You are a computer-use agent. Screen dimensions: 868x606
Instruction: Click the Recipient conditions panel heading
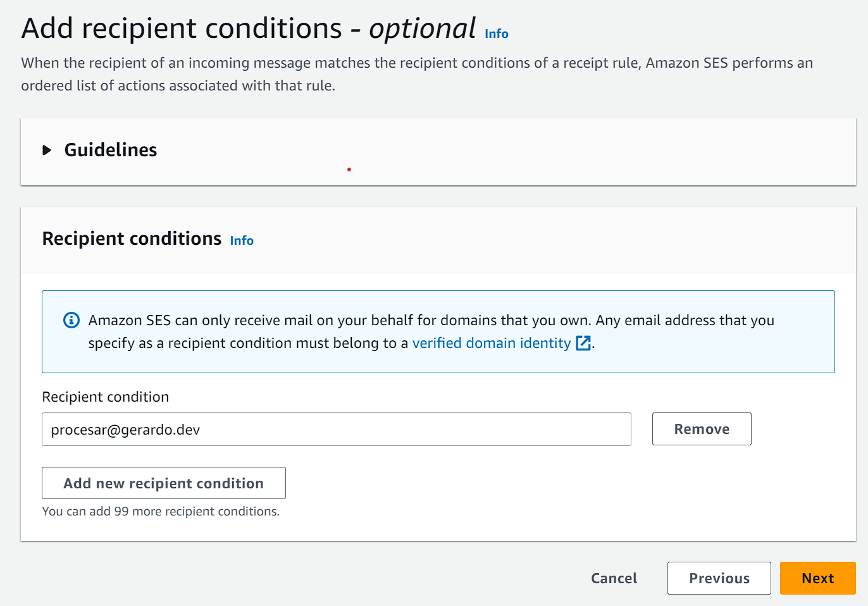[x=132, y=238]
